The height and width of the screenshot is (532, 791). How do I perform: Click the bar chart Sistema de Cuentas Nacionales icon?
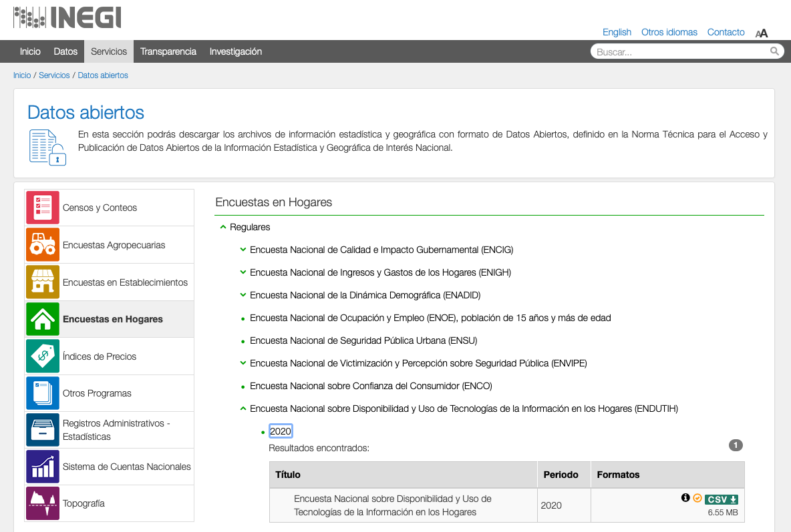pyautogui.click(x=43, y=467)
